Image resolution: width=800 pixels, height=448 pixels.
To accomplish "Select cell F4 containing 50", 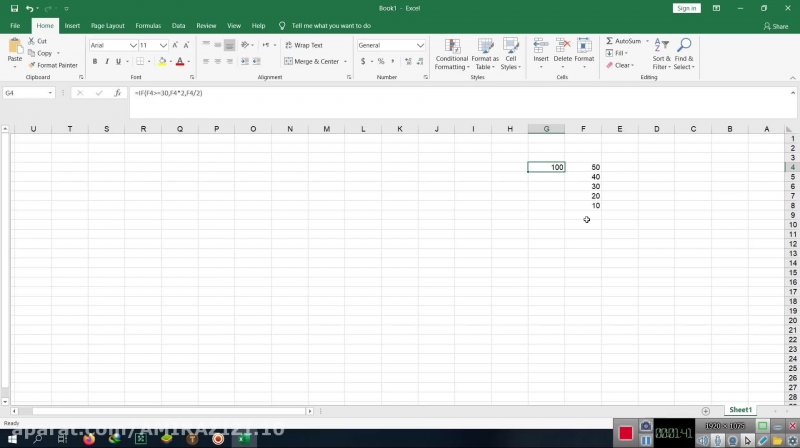I will [x=584, y=167].
